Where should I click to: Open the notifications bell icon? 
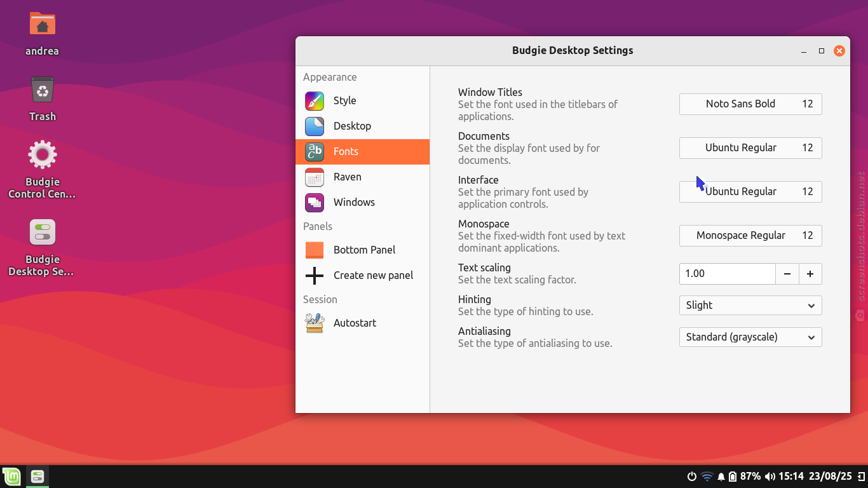coord(721,477)
